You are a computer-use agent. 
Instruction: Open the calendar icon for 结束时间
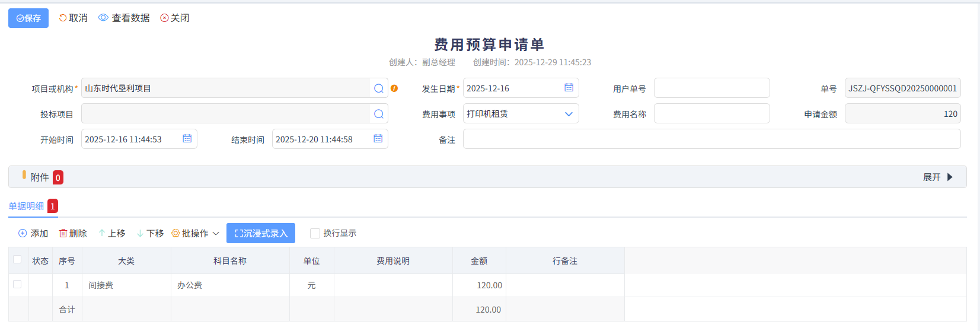378,139
